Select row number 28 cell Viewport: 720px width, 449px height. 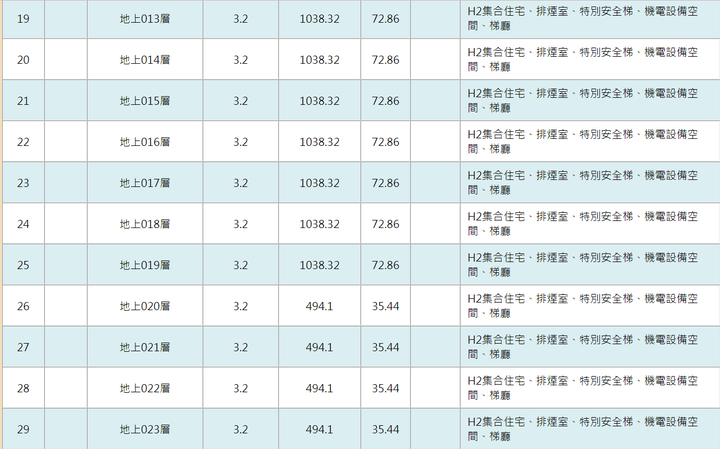coord(23,388)
